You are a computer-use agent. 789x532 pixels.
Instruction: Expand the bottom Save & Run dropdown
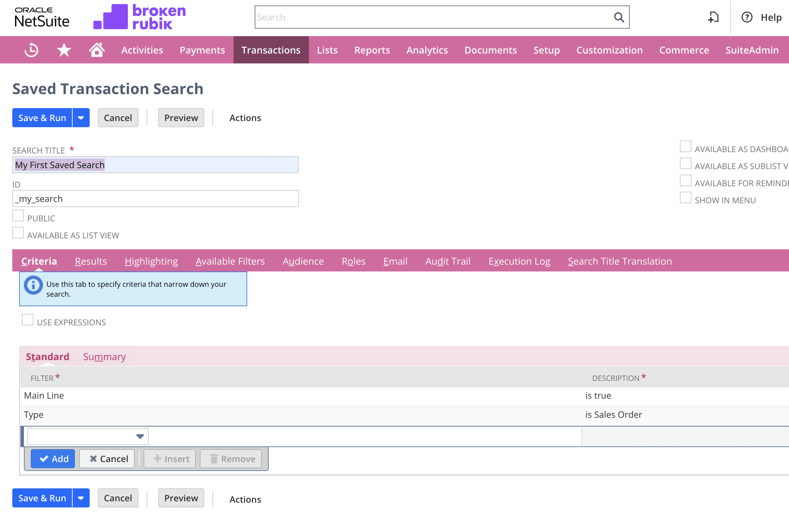[x=81, y=498]
